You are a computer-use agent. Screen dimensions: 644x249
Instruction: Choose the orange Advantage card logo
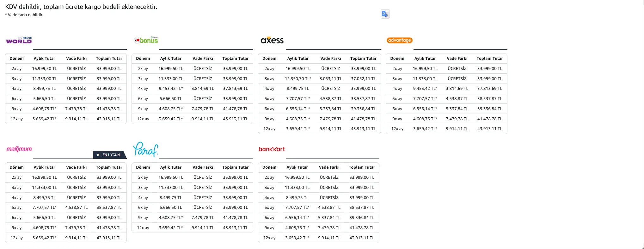point(400,40)
